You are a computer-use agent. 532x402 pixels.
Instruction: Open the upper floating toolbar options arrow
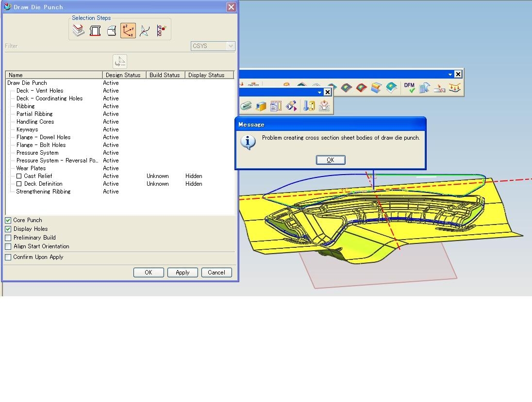pyautogui.click(x=450, y=74)
